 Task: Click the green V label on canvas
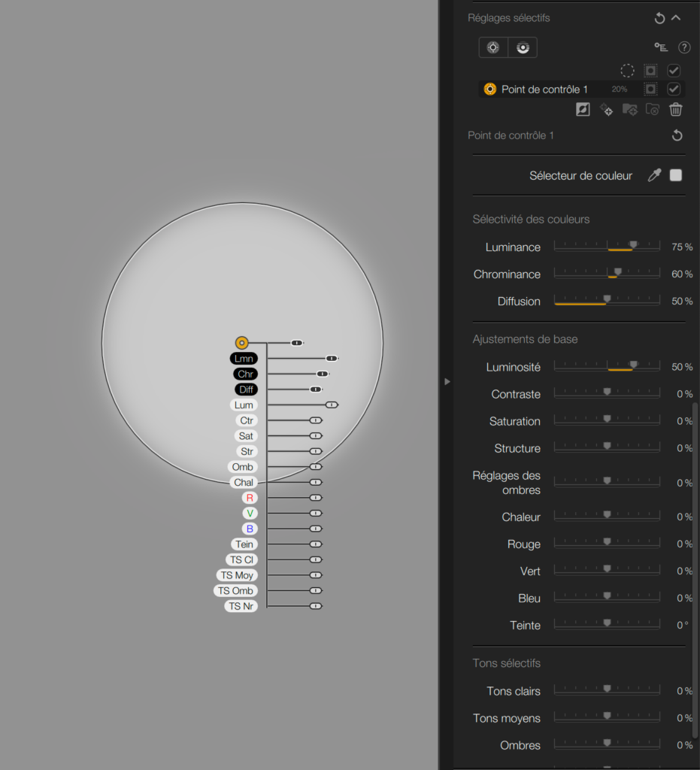(x=250, y=513)
